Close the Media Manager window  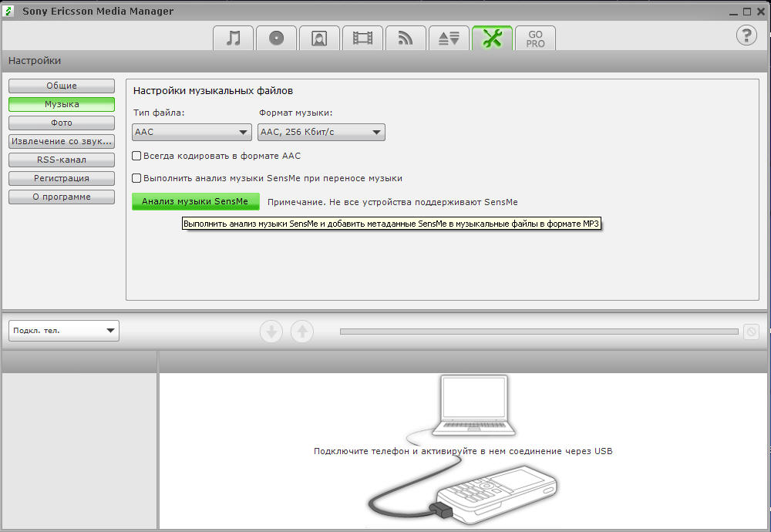761,12
